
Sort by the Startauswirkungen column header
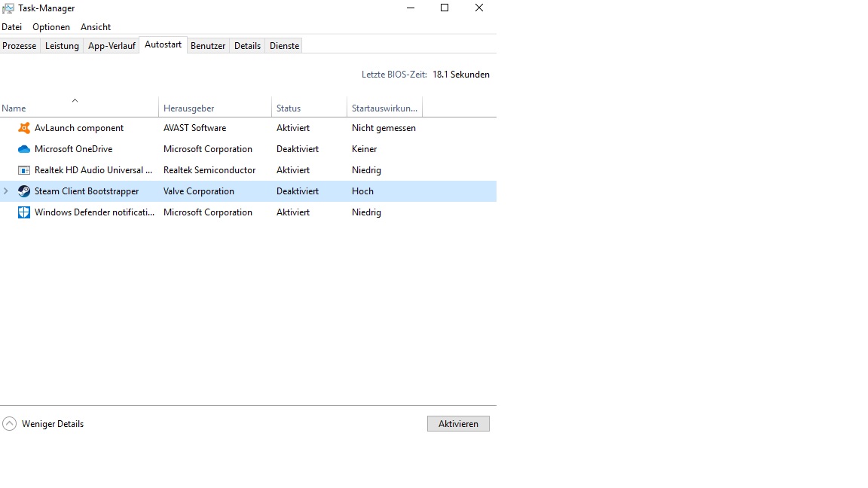pyautogui.click(x=384, y=108)
